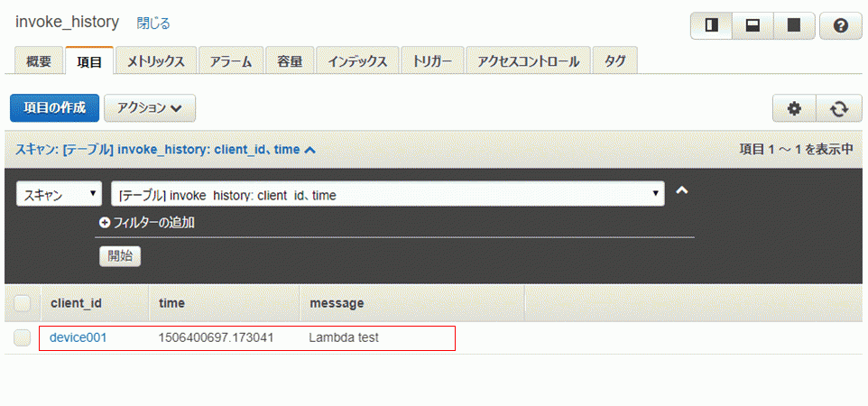
Task: Open タグ tab
Action: point(615,60)
